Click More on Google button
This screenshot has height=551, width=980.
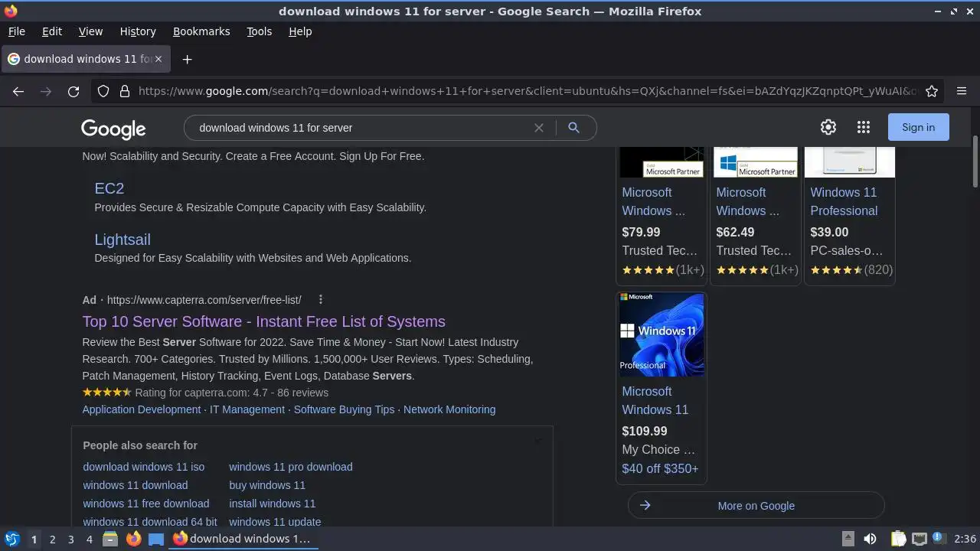point(756,505)
